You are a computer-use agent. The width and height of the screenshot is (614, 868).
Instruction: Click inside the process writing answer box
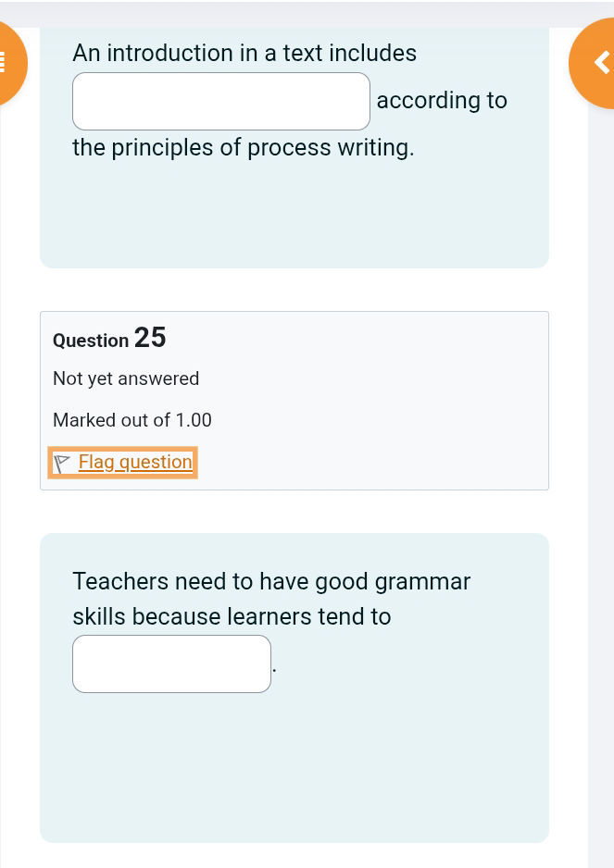coord(220,101)
